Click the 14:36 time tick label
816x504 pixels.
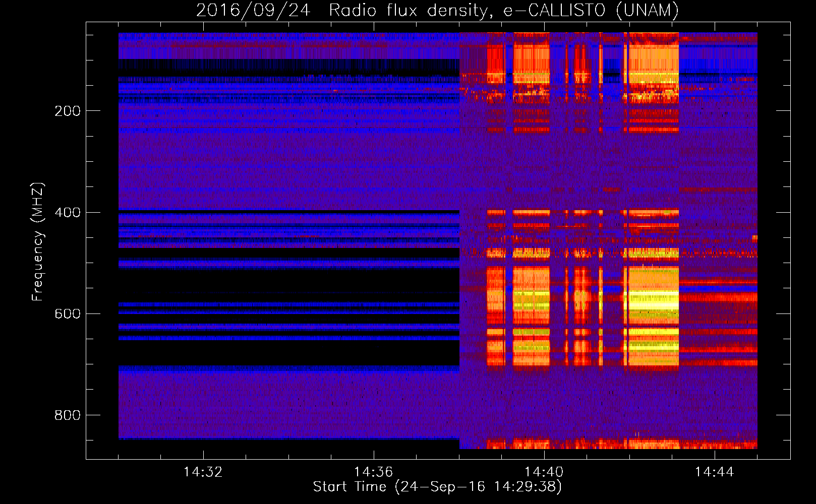(x=373, y=472)
